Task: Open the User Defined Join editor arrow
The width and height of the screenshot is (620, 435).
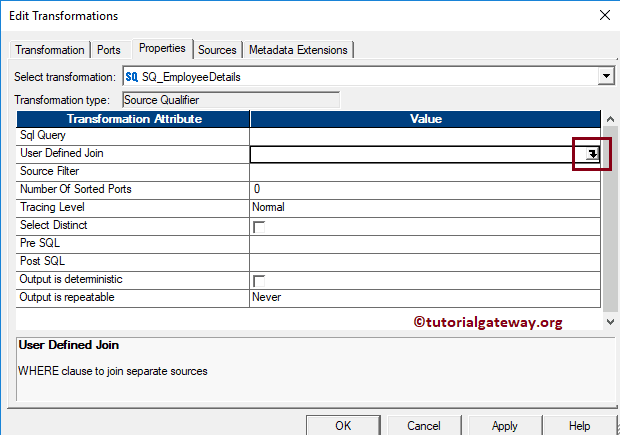Action: 592,154
